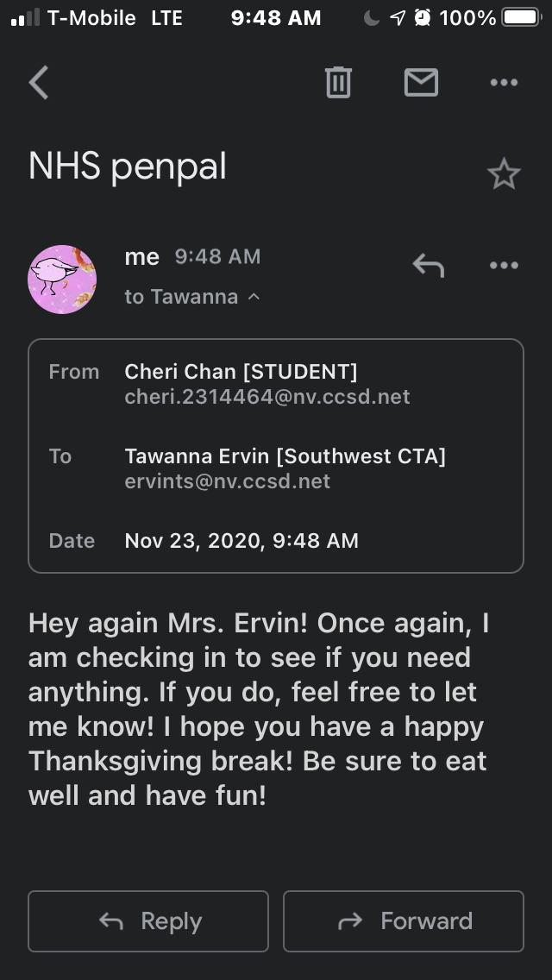Go back using the back arrow
Screen dimensions: 552x980
point(39,83)
